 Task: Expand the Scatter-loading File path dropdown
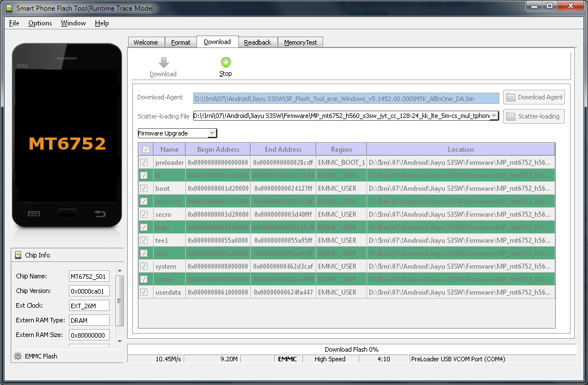[x=494, y=116]
